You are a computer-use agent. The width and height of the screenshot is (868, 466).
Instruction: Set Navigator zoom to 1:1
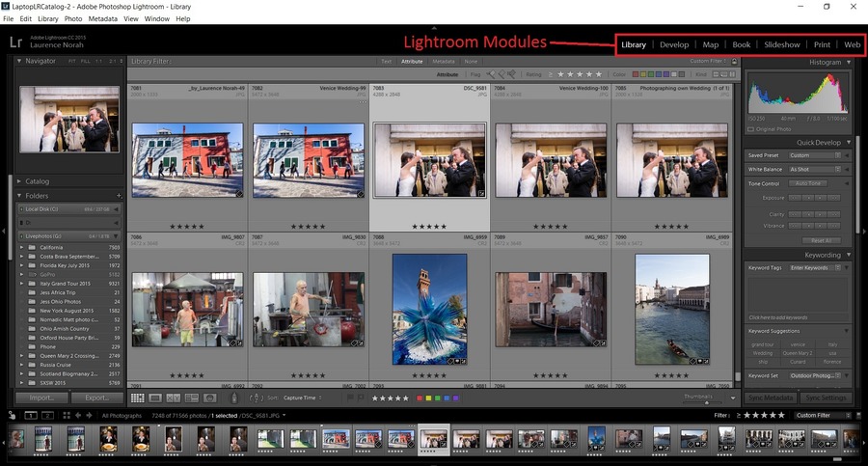[98, 61]
